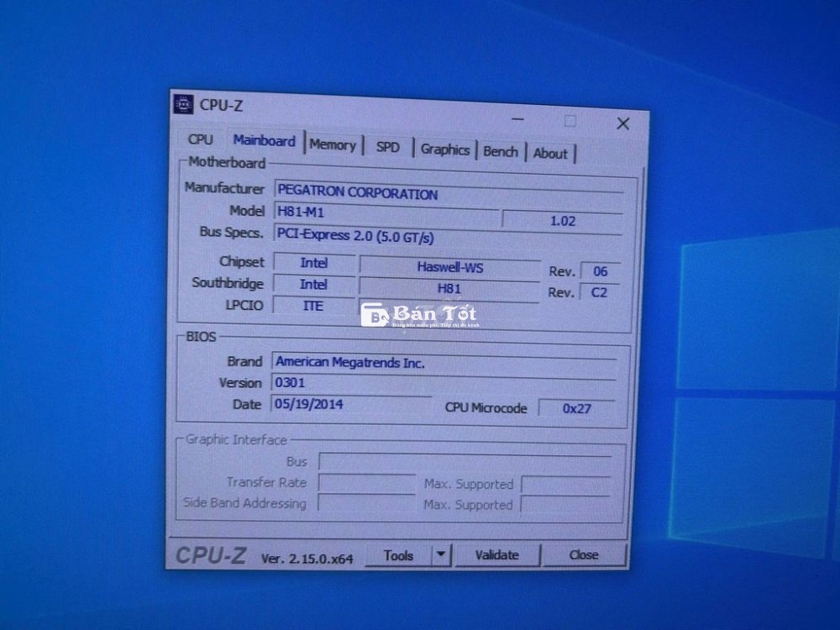Screen dimensions: 840x630
Task: Select the Mainboard tab
Action: [265, 141]
